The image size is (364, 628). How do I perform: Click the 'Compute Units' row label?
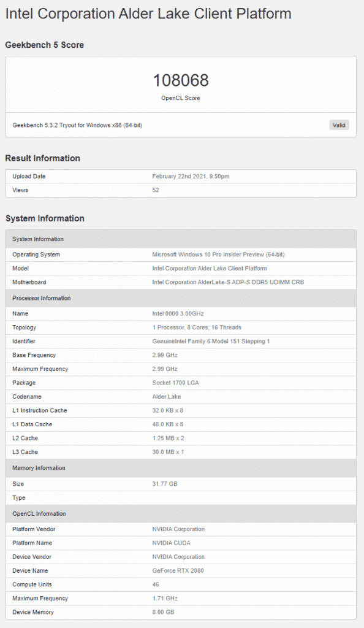coord(32,584)
